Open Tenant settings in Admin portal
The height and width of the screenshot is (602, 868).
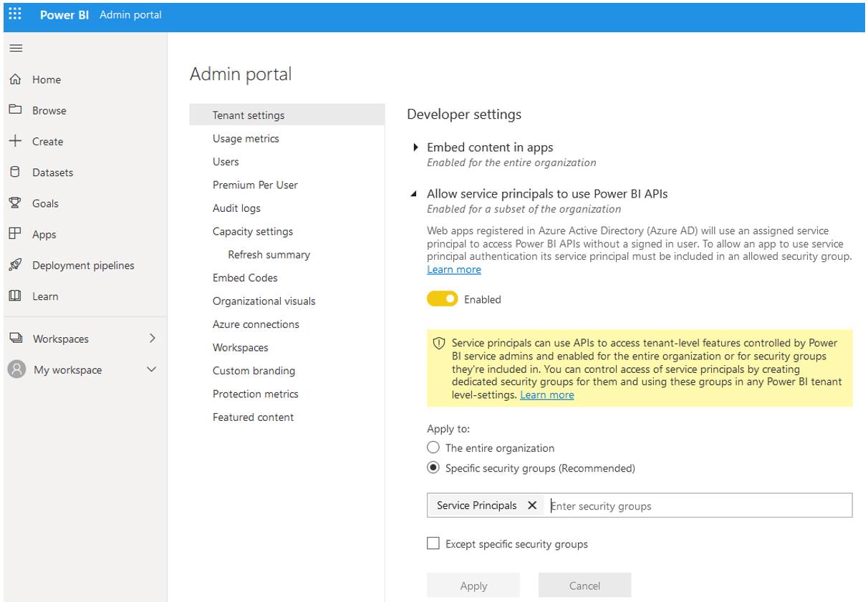pos(286,115)
